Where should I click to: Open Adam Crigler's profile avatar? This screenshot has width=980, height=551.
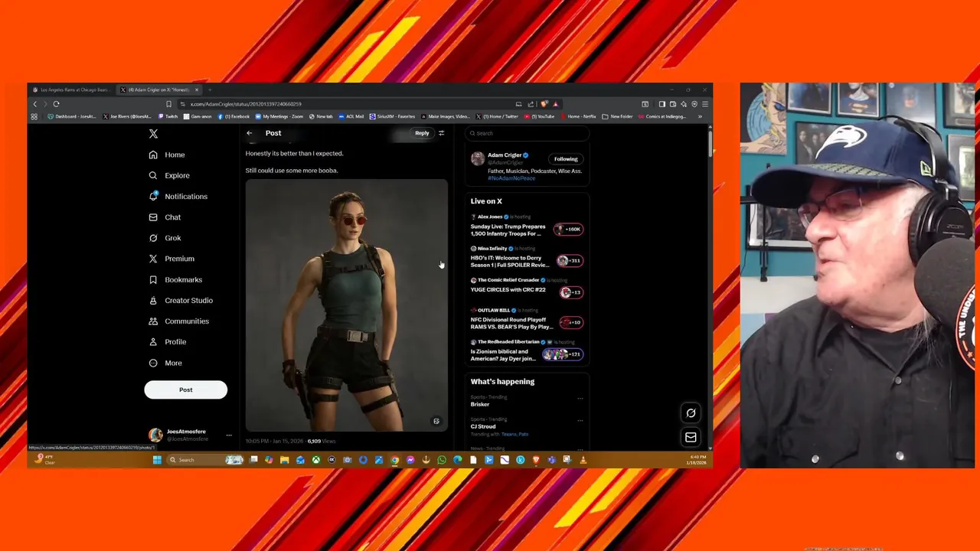(478, 159)
